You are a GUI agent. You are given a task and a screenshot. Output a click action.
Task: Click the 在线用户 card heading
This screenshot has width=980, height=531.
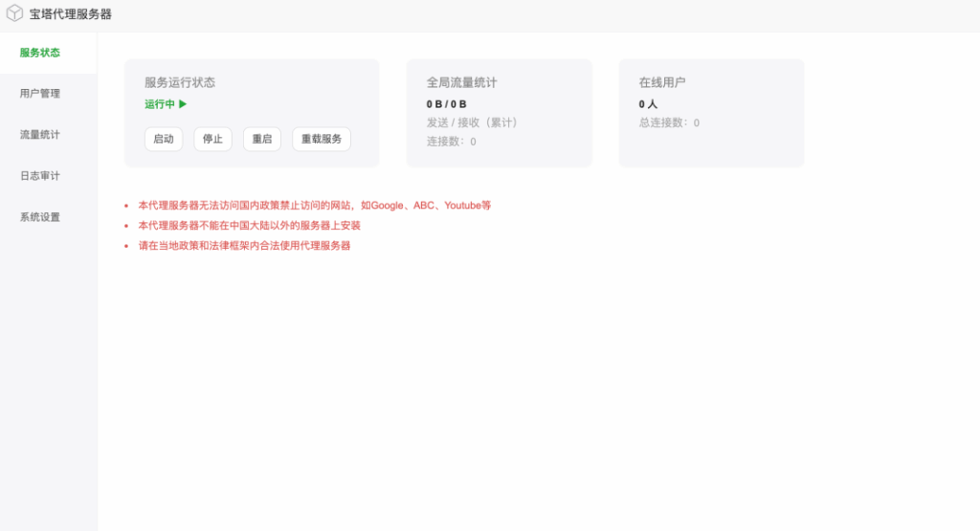click(x=662, y=83)
